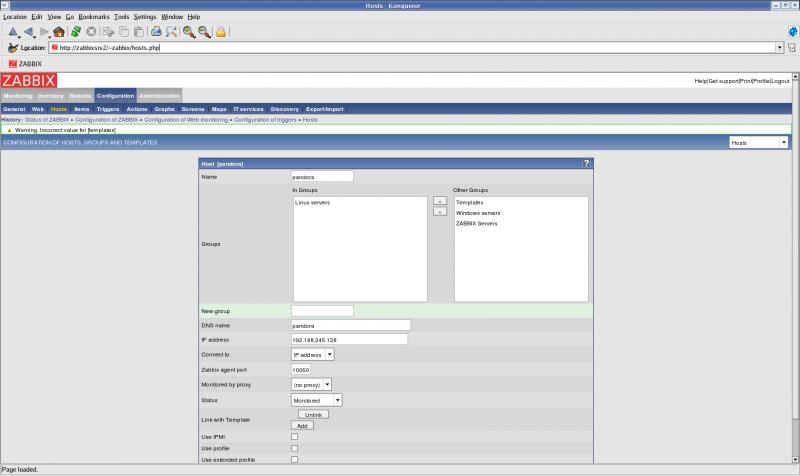Check the Use extended profile box
Image resolution: width=800 pixels, height=476 pixels.
point(294,460)
